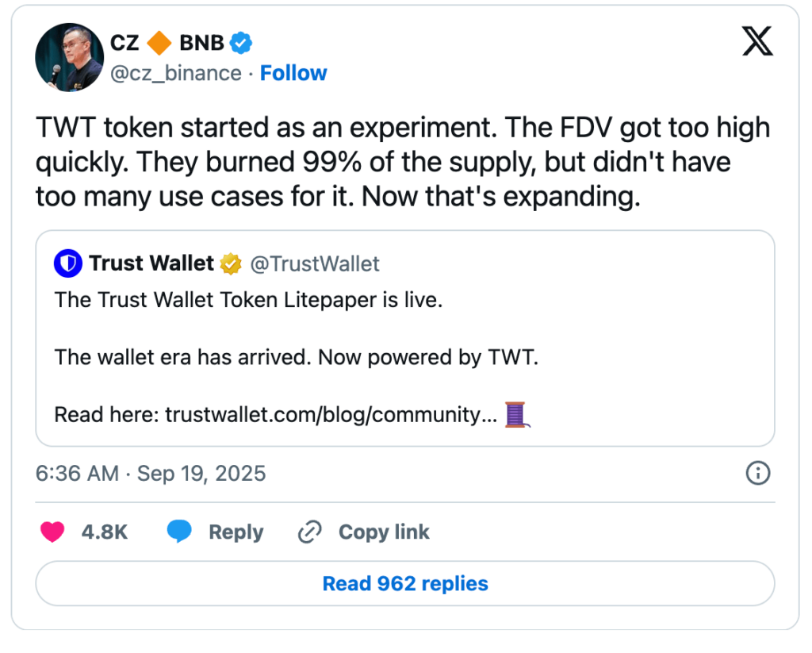This screenshot has width=812, height=653.
Task: Open Read 962 replies
Action: [405, 583]
